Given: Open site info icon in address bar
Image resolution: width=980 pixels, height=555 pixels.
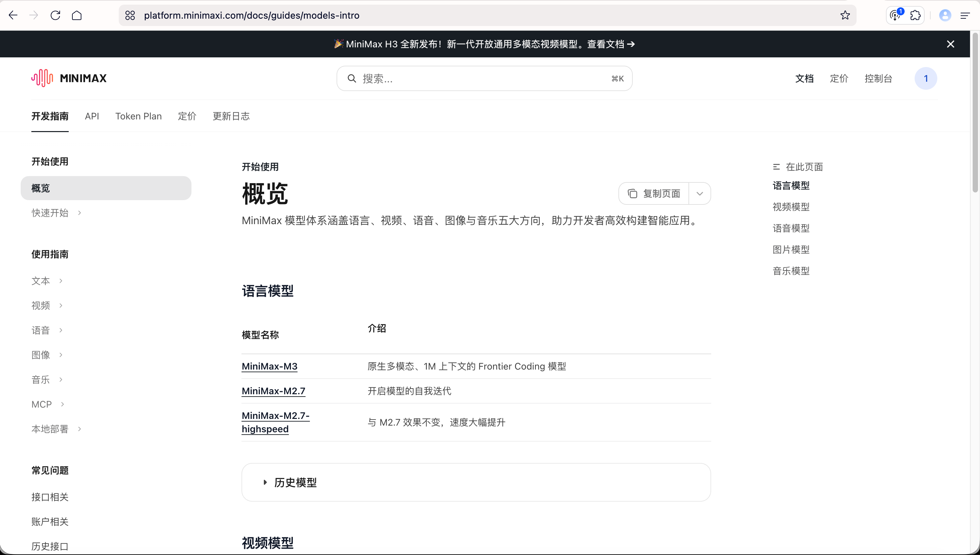Looking at the screenshot, I should coord(130,15).
